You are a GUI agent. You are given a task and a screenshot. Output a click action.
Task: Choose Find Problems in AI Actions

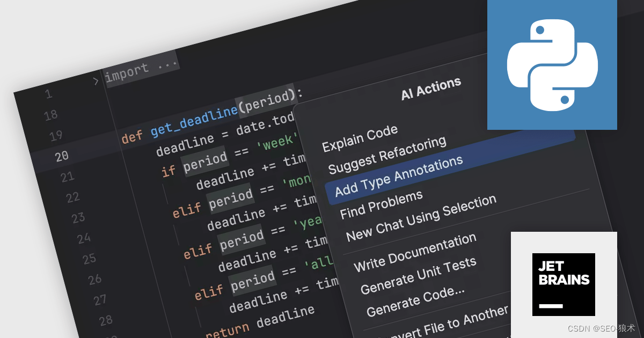click(382, 204)
